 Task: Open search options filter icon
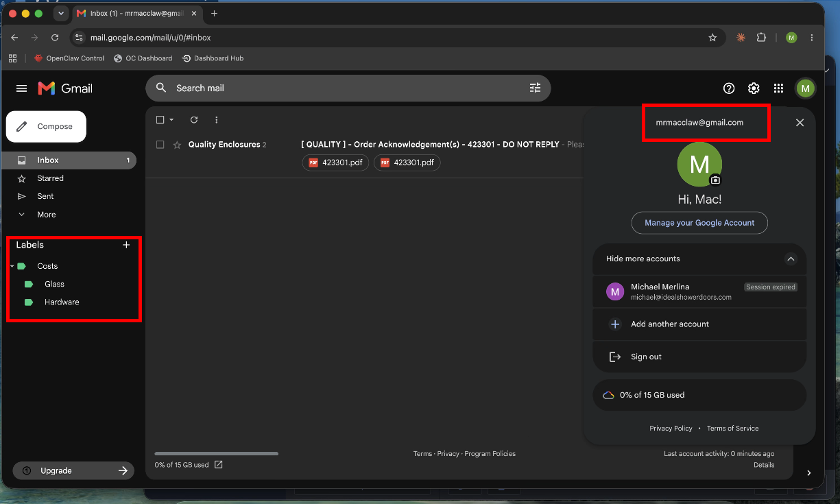pos(536,88)
